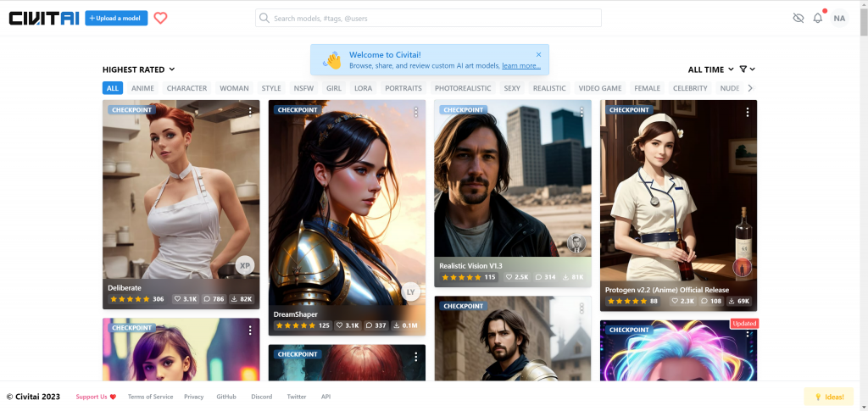Click Realistic Vision 81K downloads badge
This screenshot has height=411, width=868.
coord(573,277)
